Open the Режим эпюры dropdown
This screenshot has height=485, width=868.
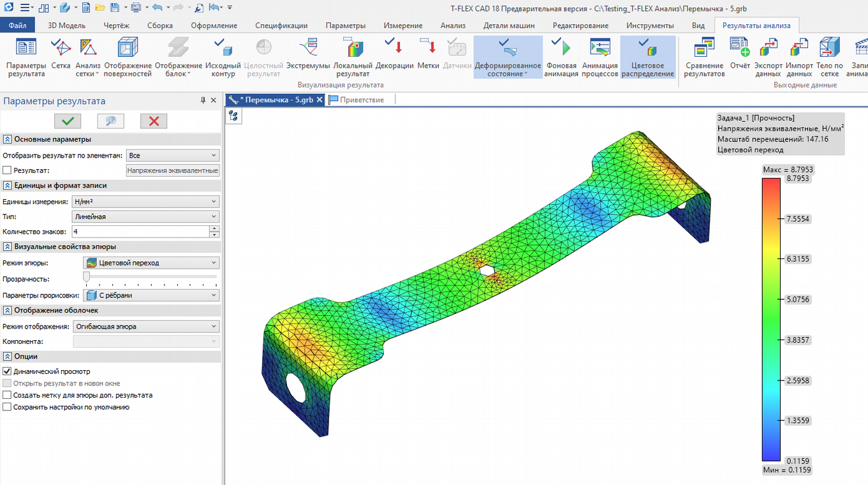(151, 262)
